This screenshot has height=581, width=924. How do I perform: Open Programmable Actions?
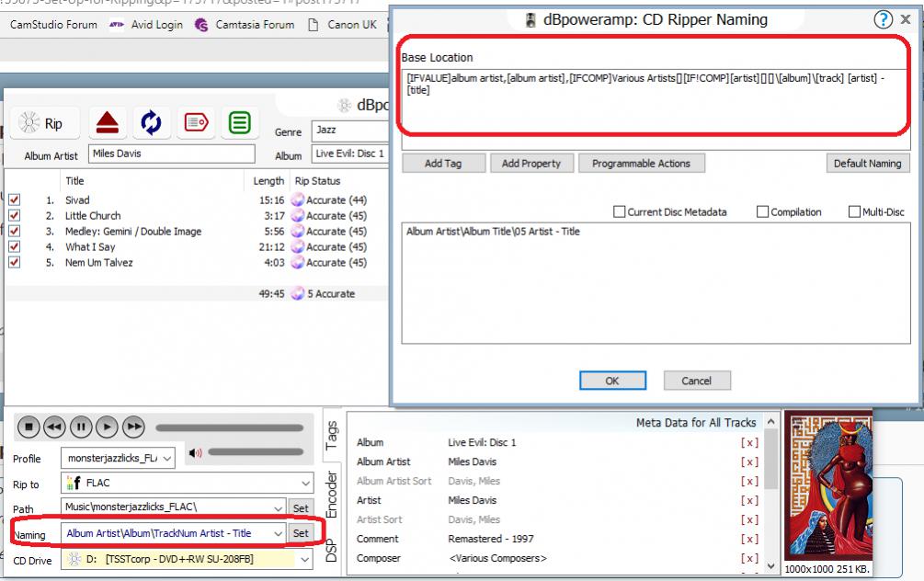[641, 164]
